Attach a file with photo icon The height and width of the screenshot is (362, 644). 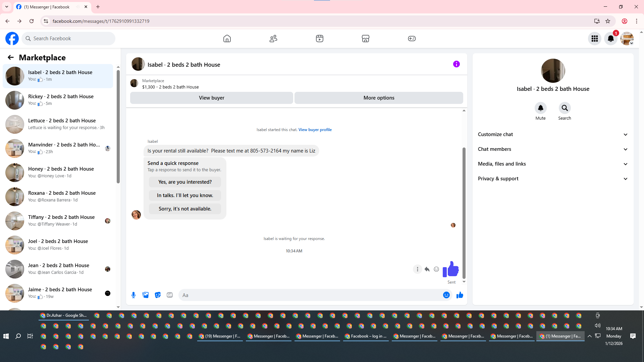click(x=146, y=295)
